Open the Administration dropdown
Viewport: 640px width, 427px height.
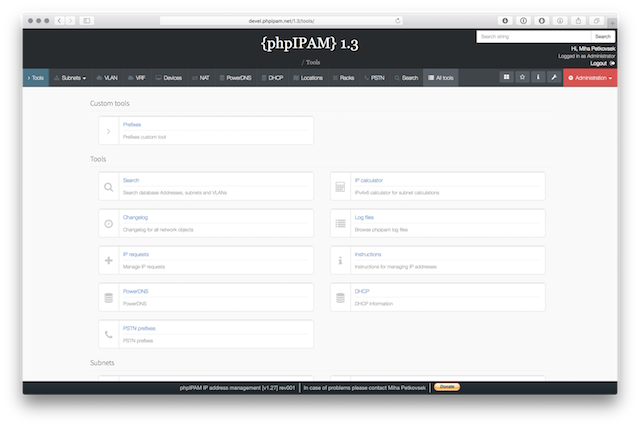[x=590, y=77]
